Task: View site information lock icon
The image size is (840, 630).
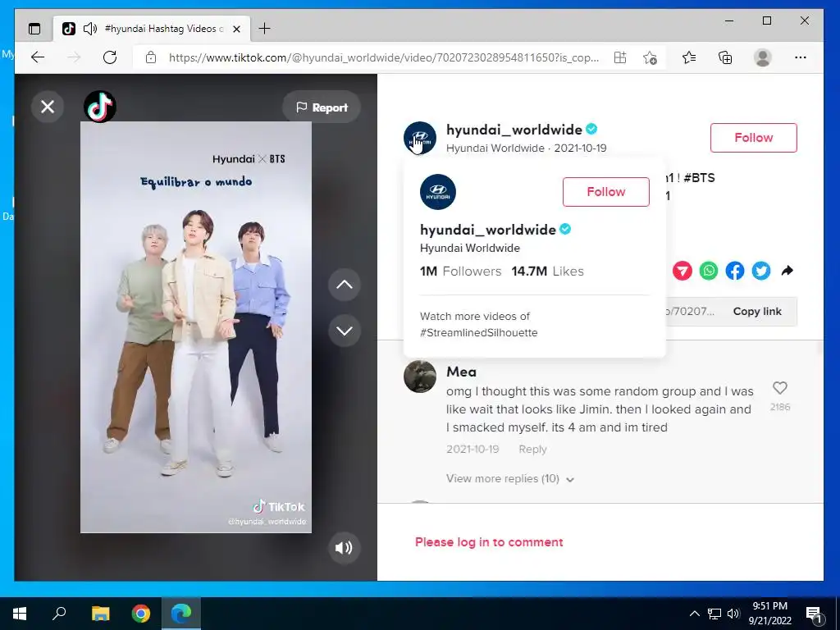Action: (x=151, y=57)
